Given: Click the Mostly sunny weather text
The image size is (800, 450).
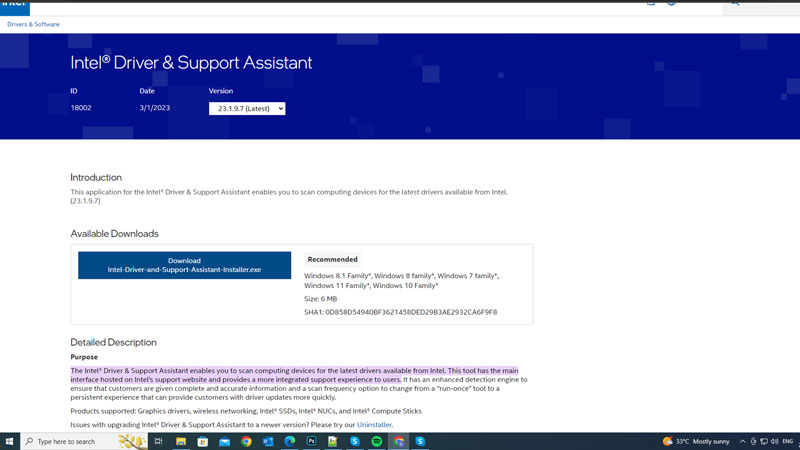Looking at the screenshot, I should pyautogui.click(x=711, y=441).
